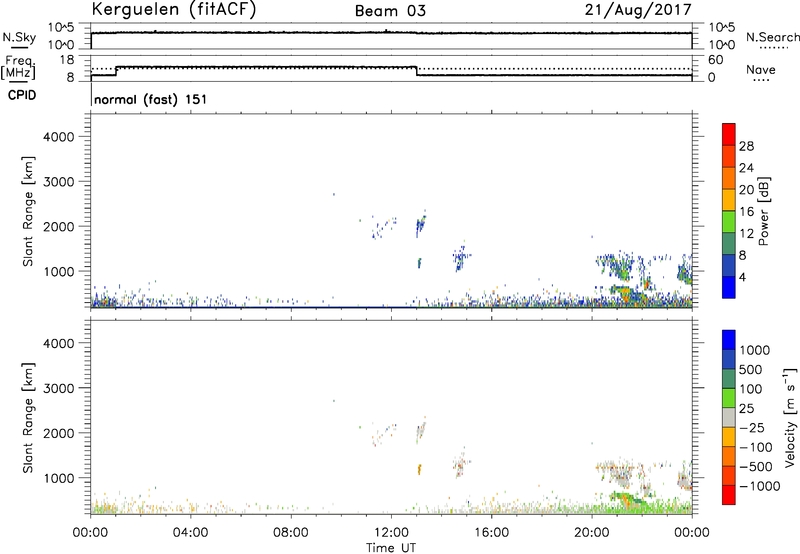The width and height of the screenshot is (800, 554).
Task: Click the '3000' tick in the velocity panel
Action: pyautogui.click(x=59, y=388)
